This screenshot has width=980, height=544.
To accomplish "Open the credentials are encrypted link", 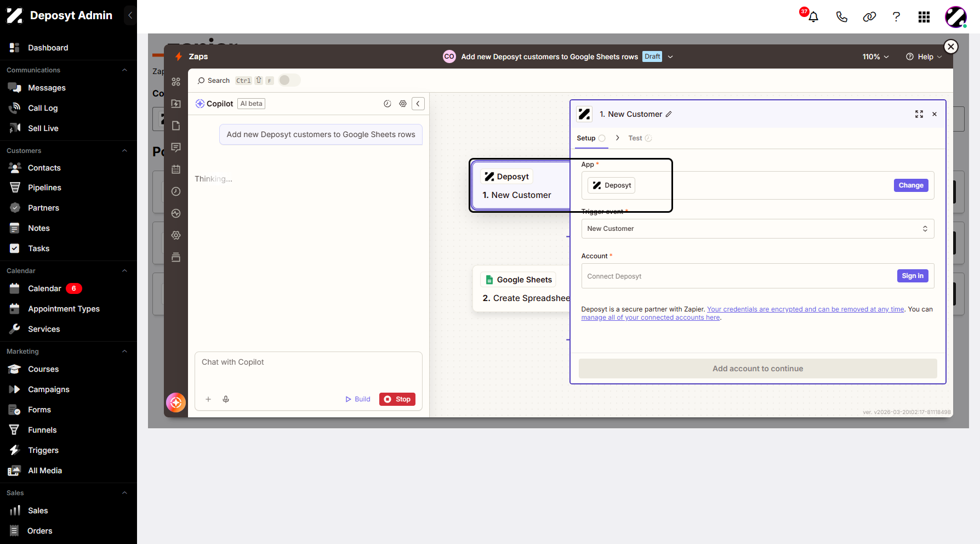I will (806, 309).
